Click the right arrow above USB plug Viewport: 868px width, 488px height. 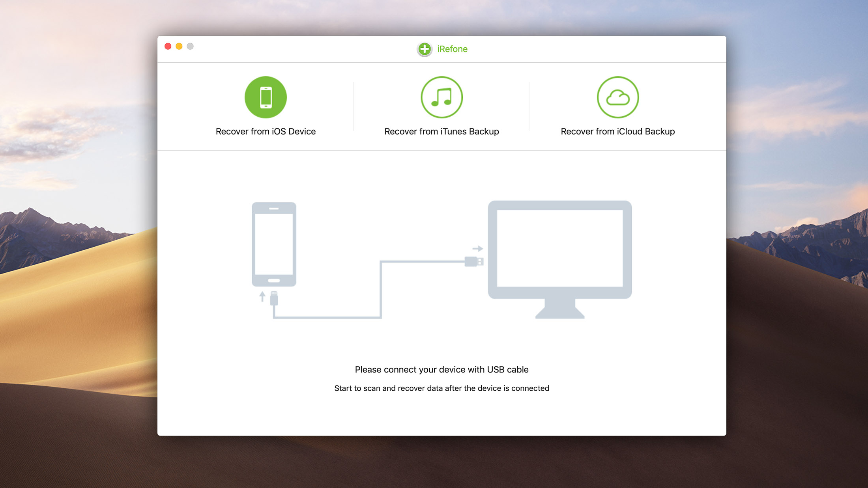pyautogui.click(x=477, y=248)
